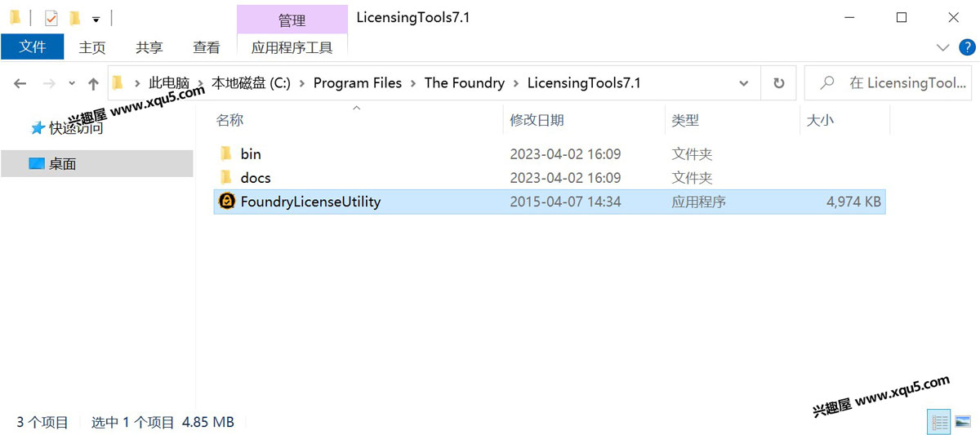Select the bin folder name

click(x=251, y=153)
